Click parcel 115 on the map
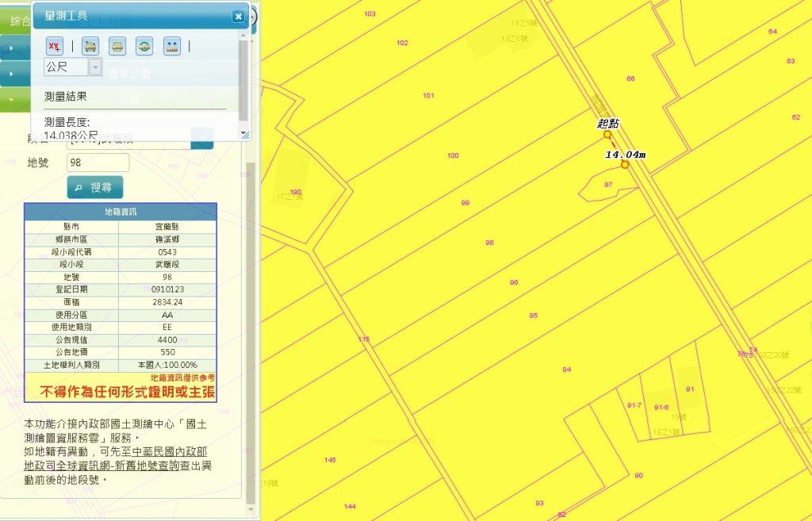Viewport: 812px width, 521px height. coord(364,339)
